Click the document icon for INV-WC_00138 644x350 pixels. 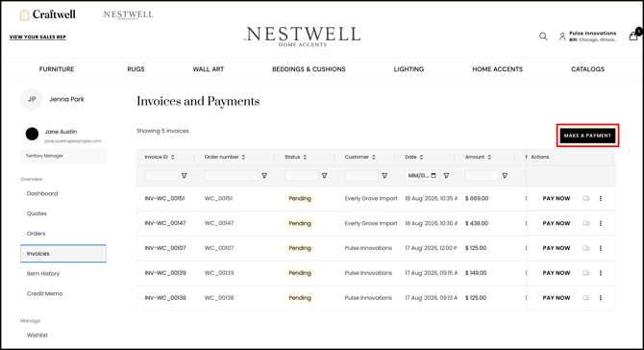point(586,298)
